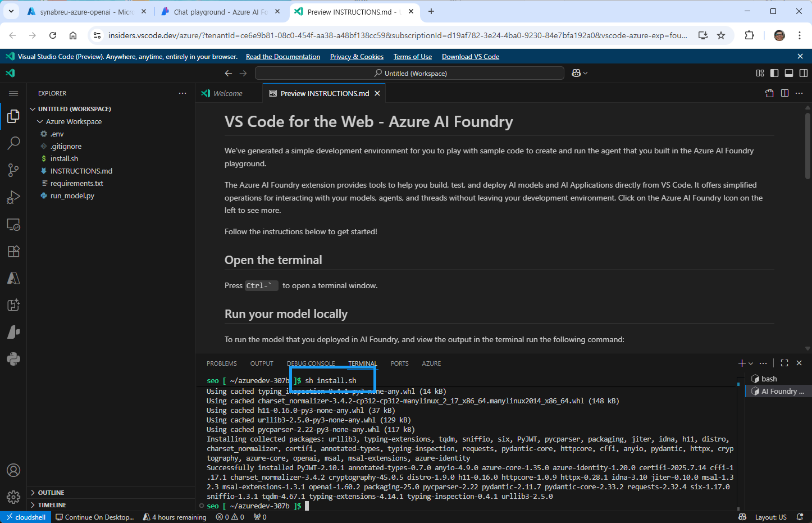Create a new terminal with plus icon
This screenshot has width=812, height=523.
742,363
